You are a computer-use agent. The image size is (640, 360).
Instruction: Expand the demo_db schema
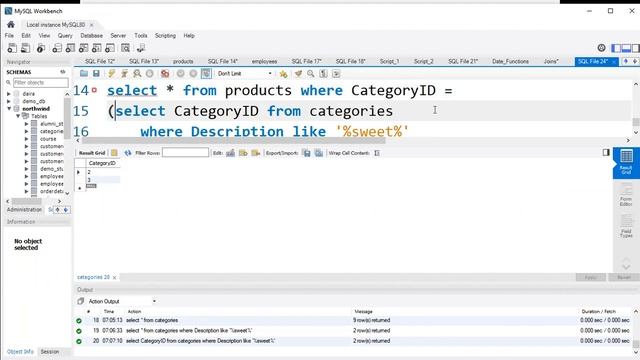pos(9,101)
